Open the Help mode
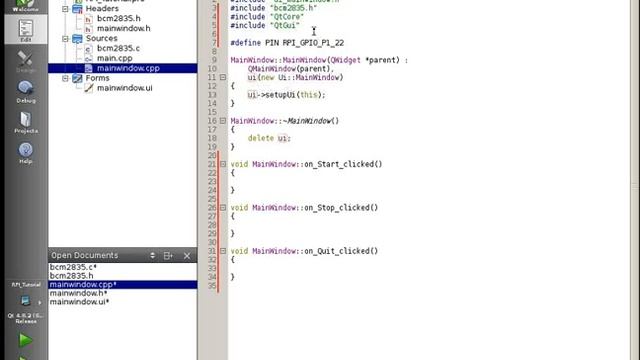Viewport: 640px width, 360px height. click(x=25, y=153)
